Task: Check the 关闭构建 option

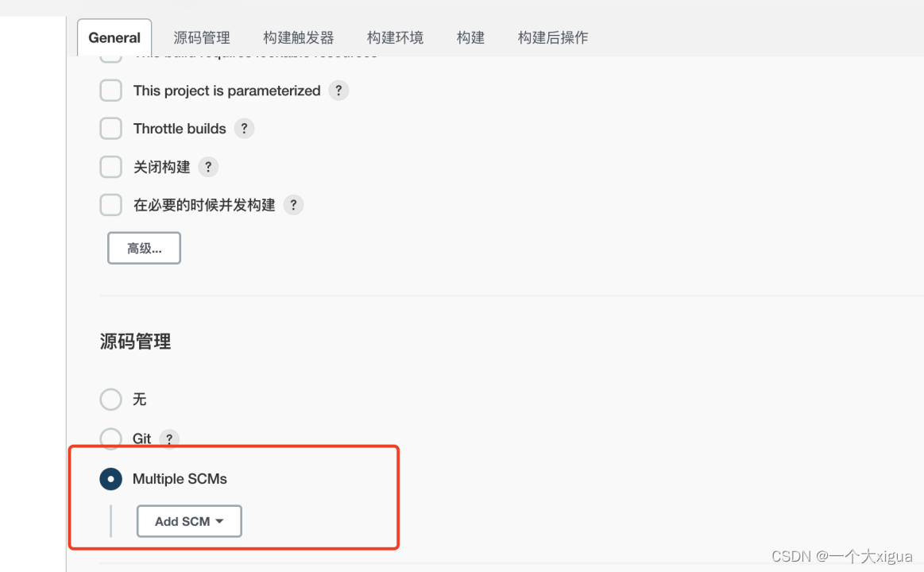Action: click(x=110, y=167)
